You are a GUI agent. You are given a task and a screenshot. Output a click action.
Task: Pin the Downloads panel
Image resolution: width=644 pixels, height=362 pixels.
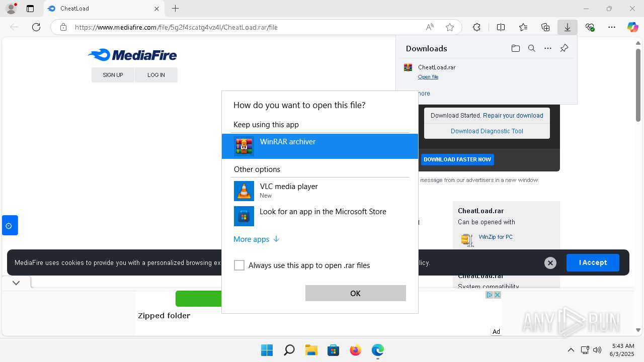click(x=564, y=48)
